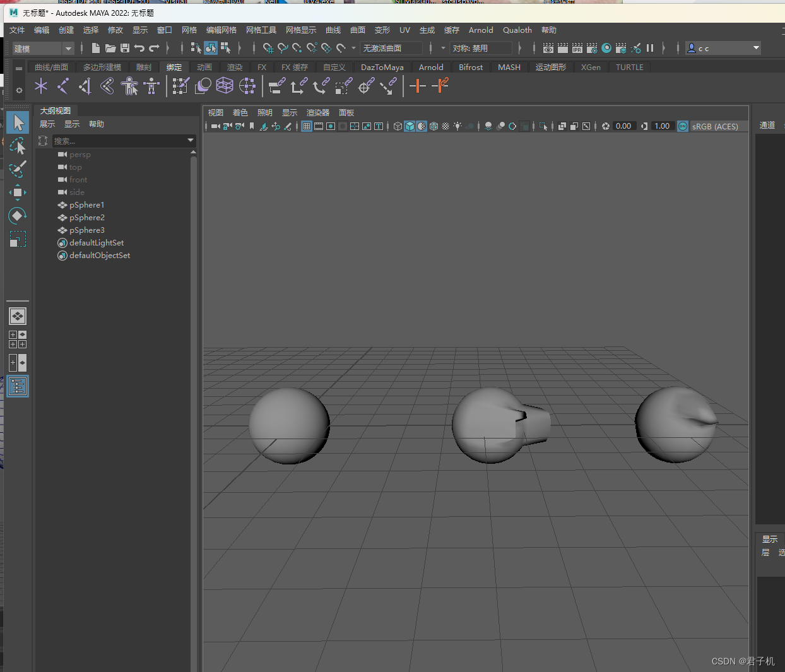Image resolution: width=785 pixels, height=672 pixels.
Task: Click the IPR render button
Action: pos(577,48)
